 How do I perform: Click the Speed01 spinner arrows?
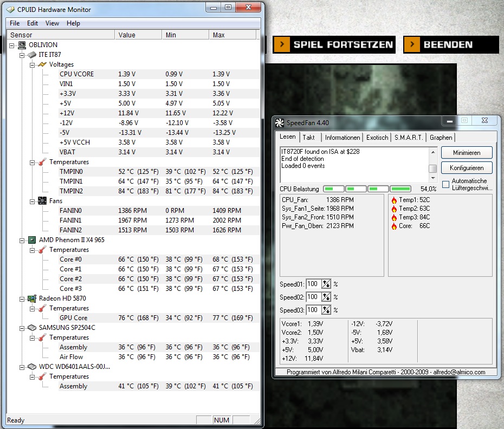[x=326, y=284]
